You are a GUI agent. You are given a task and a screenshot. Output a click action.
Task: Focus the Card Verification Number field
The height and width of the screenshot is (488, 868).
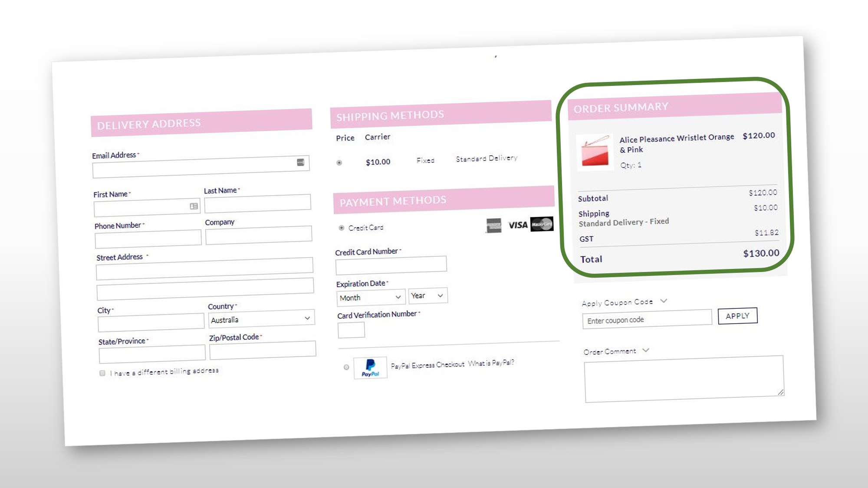351,330
